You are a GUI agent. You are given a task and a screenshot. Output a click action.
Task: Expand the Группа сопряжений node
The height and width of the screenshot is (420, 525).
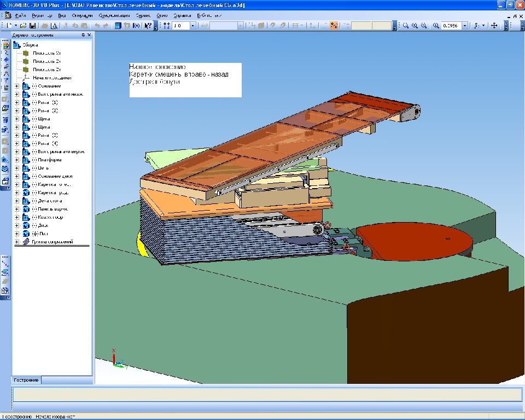[17, 242]
